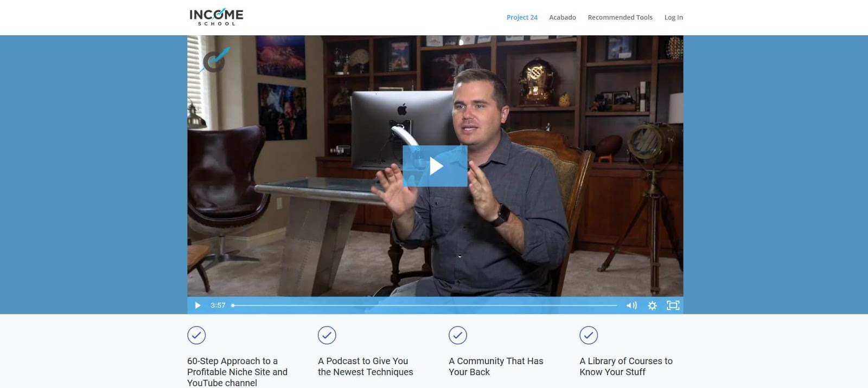The image size is (868, 388).
Task: Click the large center play button
Action: (435, 166)
